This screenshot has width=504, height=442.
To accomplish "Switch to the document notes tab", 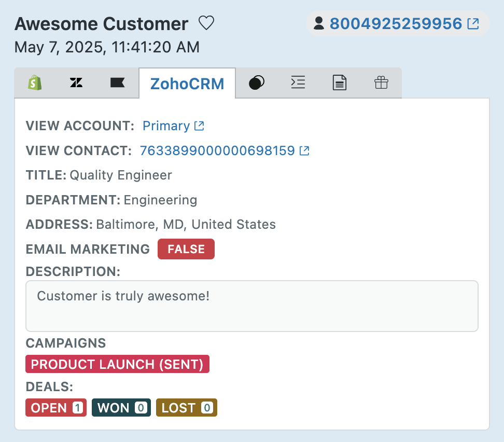I will click(340, 82).
